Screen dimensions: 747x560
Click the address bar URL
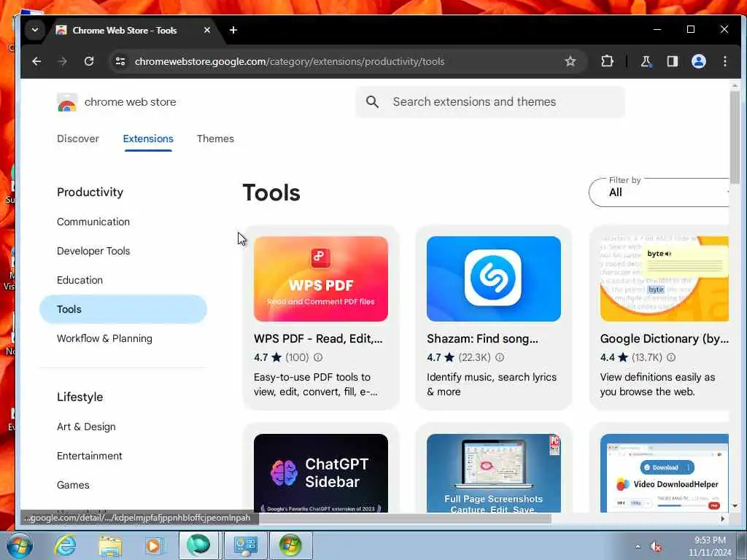(290, 61)
